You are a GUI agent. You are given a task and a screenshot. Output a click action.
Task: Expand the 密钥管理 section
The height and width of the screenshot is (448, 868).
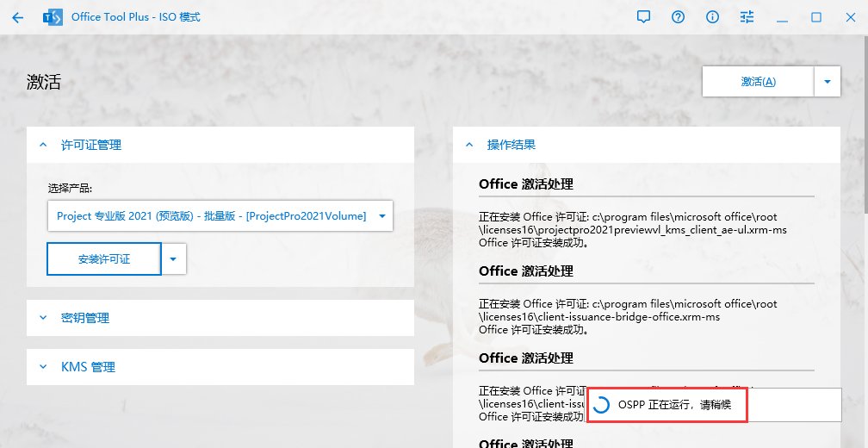220,318
